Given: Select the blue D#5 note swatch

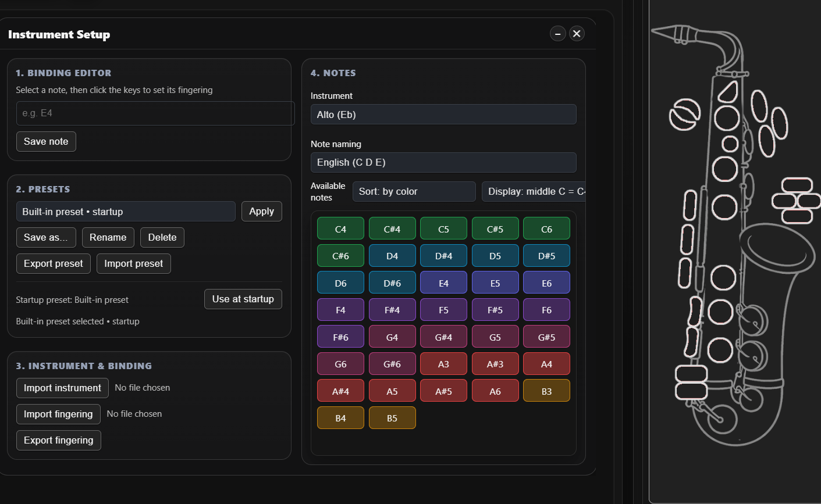Looking at the screenshot, I should (546, 256).
